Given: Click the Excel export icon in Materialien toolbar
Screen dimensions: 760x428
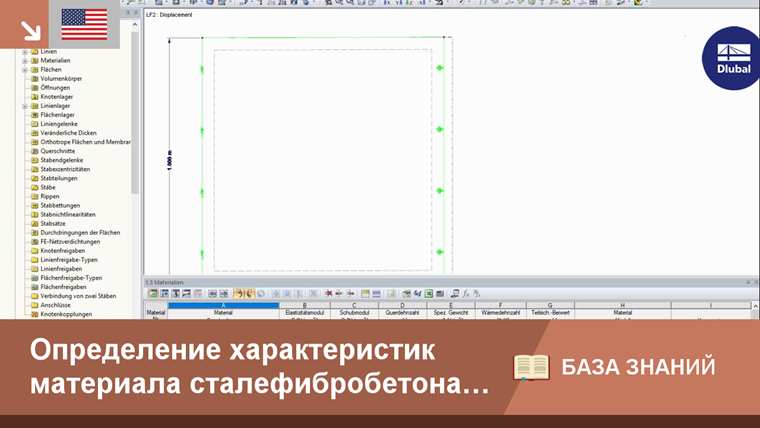Looking at the screenshot, I should (x=429, y=294).
